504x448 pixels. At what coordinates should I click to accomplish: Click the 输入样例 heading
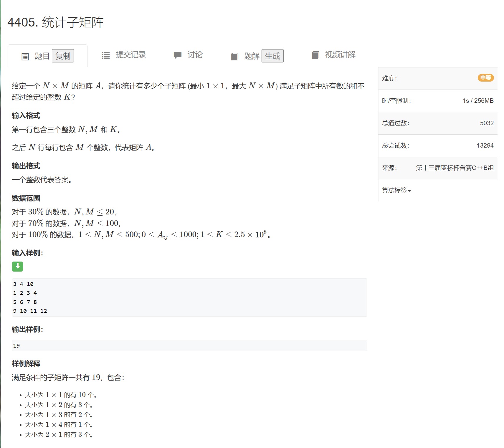coord(27,253)
